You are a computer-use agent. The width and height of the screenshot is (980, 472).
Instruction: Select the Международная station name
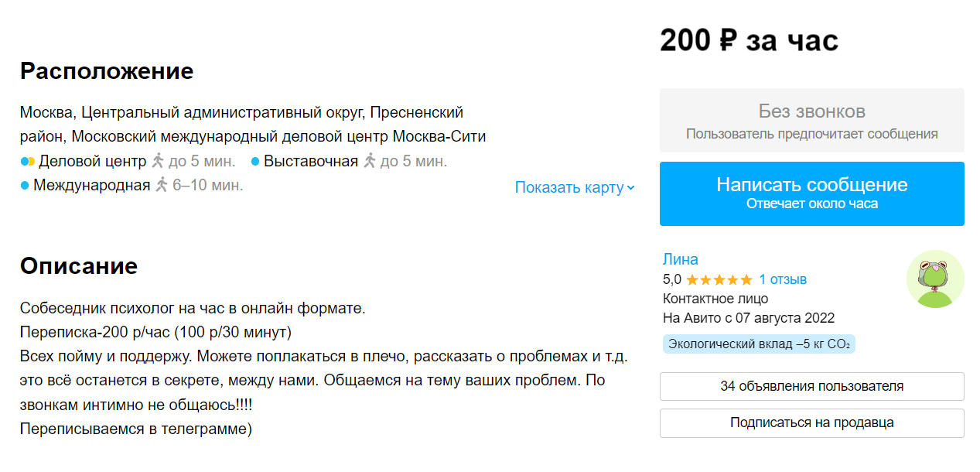click(x=91, y=186)
